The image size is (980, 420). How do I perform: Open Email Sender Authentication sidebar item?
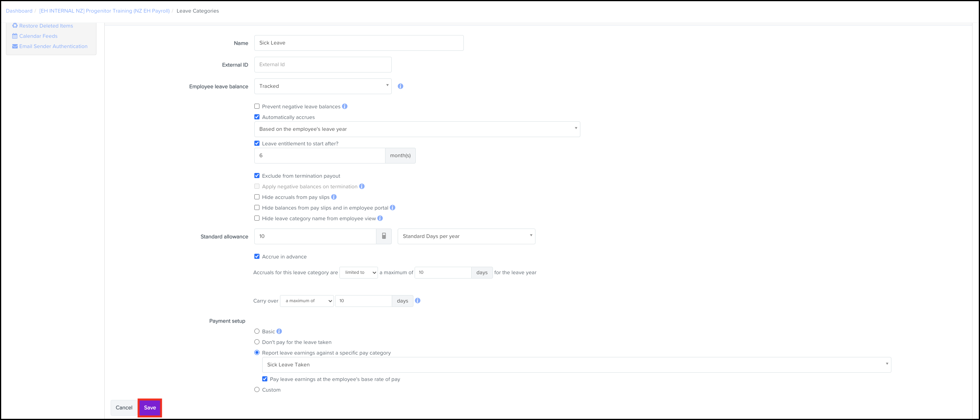coord(53,46)
